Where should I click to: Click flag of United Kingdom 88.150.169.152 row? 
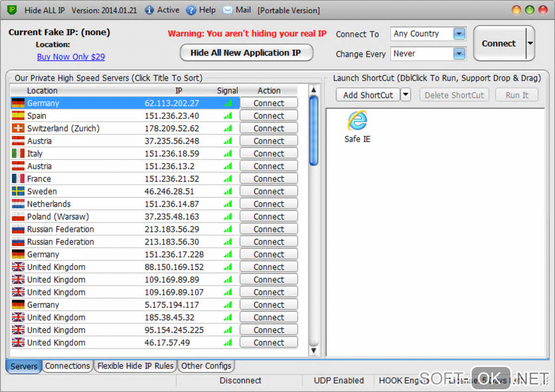coord(18,267)
